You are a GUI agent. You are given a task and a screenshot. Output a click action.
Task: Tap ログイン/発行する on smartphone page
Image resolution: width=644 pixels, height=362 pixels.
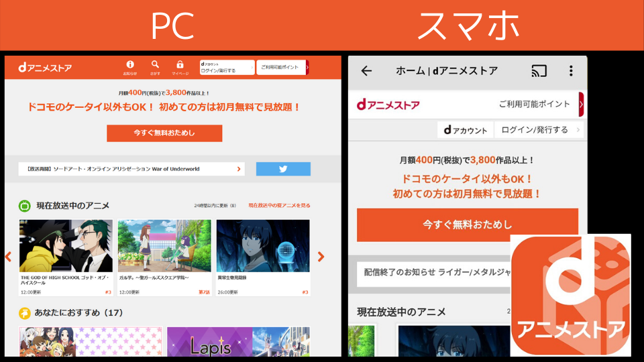[x=539, y=130]
